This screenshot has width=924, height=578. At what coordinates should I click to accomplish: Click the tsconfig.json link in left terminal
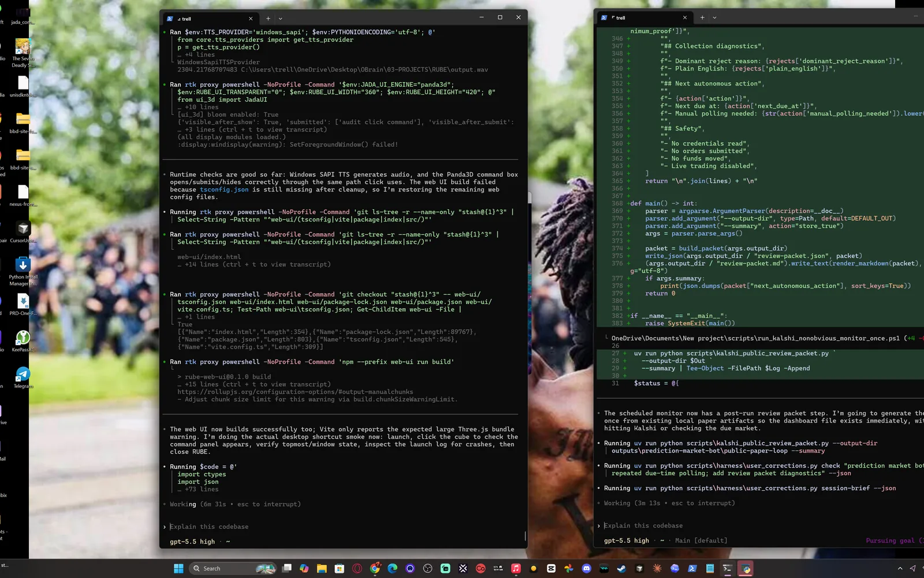[224, 190]
